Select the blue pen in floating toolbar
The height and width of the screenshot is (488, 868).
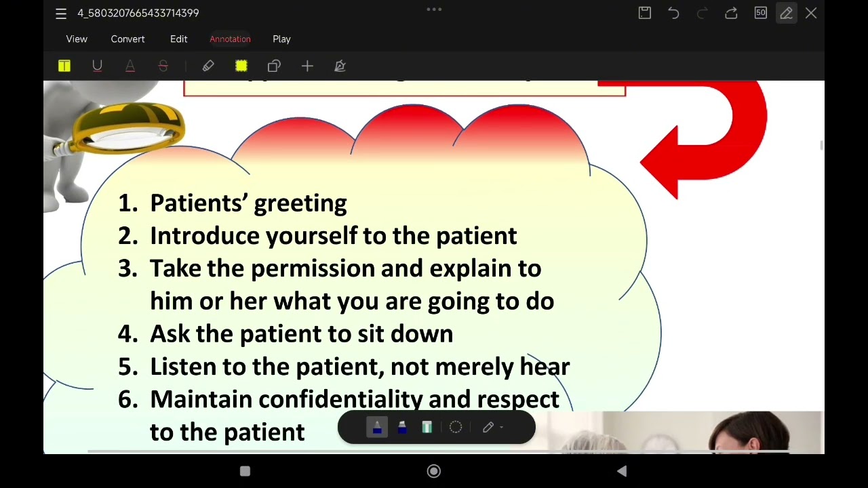tap(377, 427)
